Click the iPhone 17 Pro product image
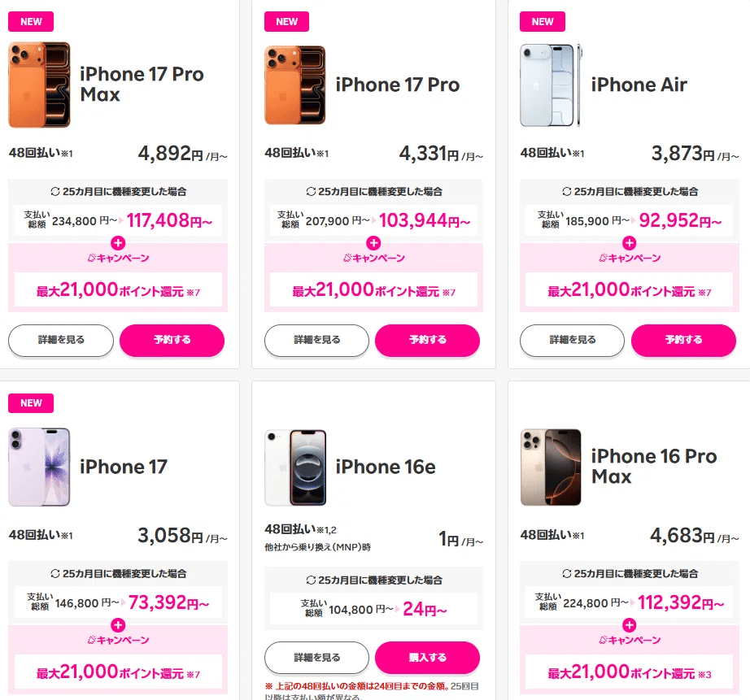The height and width of the screenshot is (700, 750). click(294, 85)
